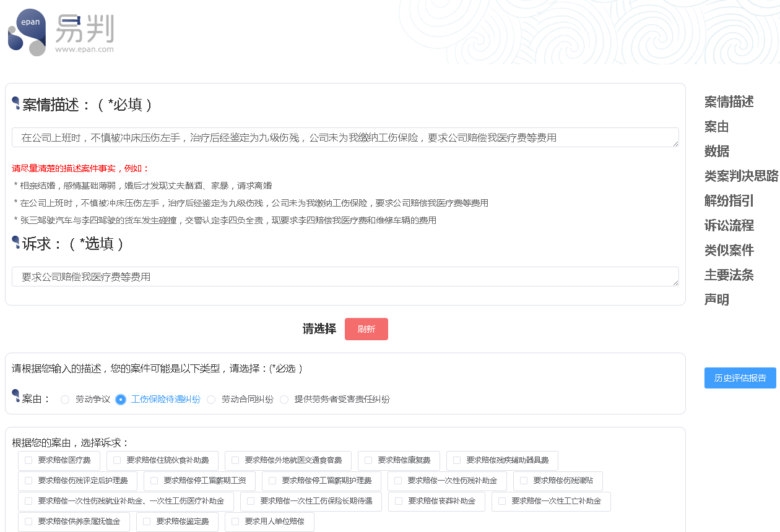Viewport: 780px width, 532px height.
Task: Check 要求赔偿停工留薪期工资 checkbox
Action: 154,481
